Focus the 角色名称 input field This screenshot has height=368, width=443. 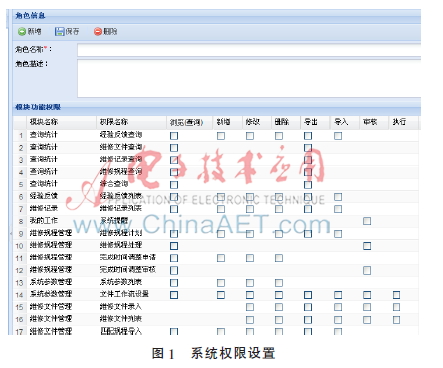(x=249, y=50)
